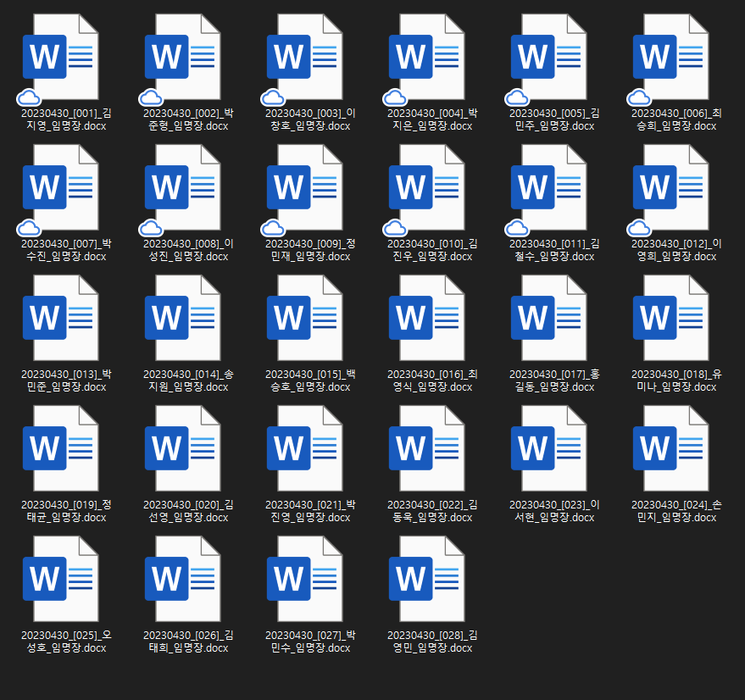Pick the Word document icon [008] 이성진
The height and width of the screenshot is (700, 745).
183,188
